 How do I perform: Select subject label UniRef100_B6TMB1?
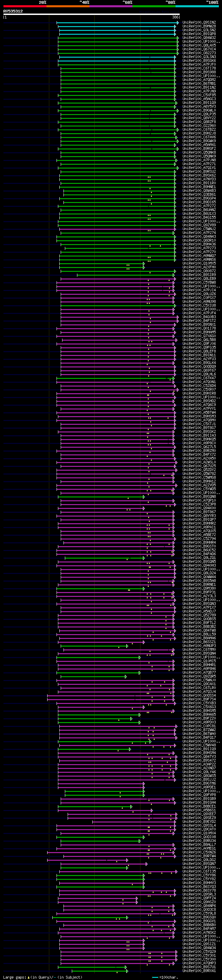tap(199, 84)
